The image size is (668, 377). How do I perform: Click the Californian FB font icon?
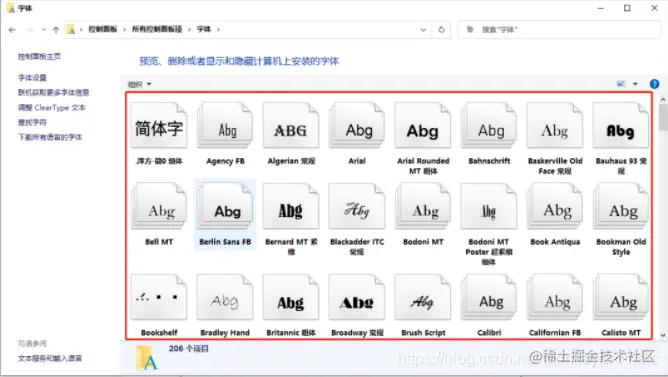point(555,297)
